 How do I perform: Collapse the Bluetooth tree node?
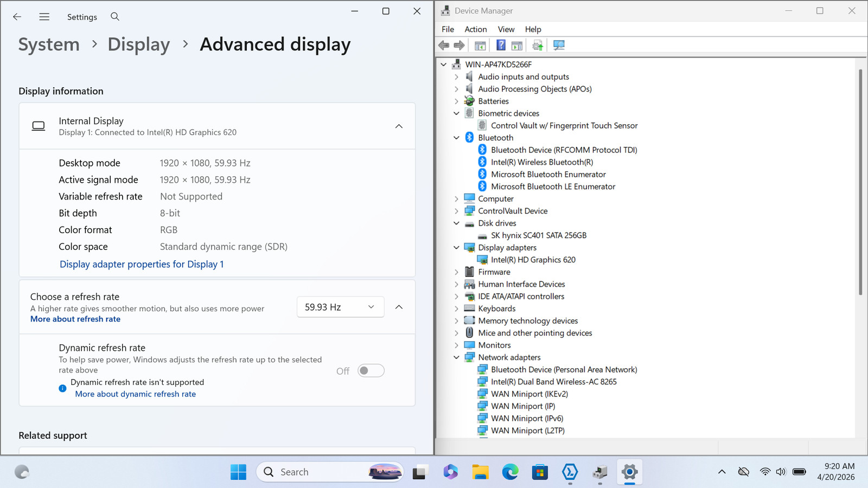coord(456,138)
